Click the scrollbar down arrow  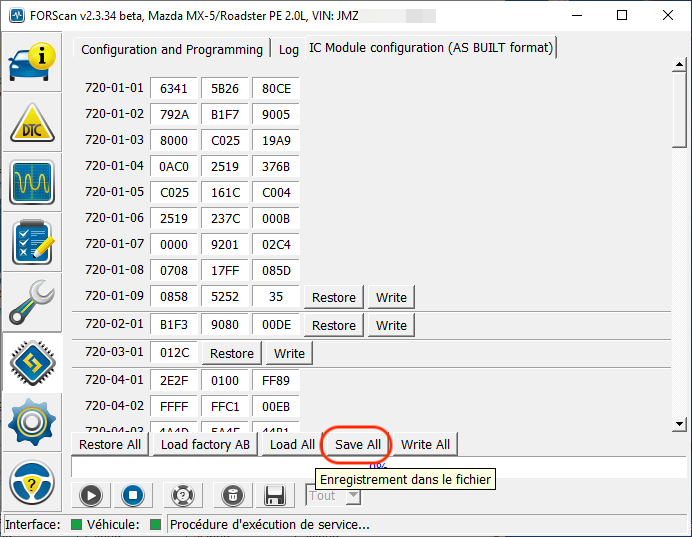tap(679, 424)
